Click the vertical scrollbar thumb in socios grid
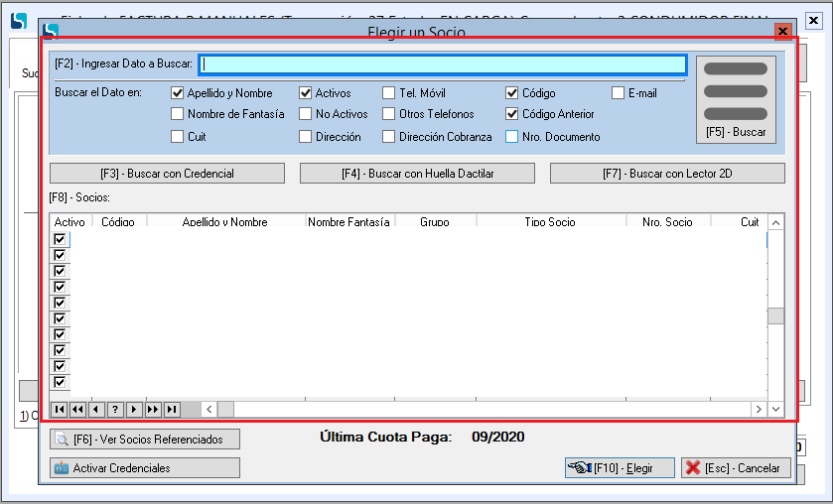 (776, 315)
